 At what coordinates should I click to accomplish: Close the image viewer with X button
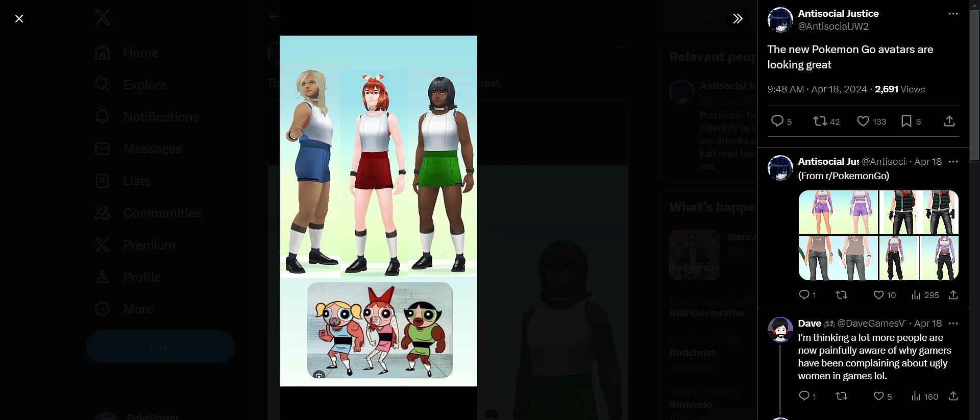coord(19,19)
